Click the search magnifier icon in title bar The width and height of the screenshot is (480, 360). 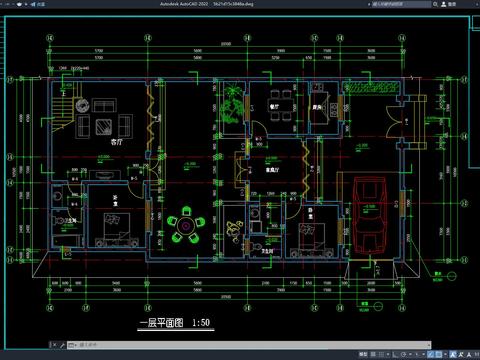point(435,4)
